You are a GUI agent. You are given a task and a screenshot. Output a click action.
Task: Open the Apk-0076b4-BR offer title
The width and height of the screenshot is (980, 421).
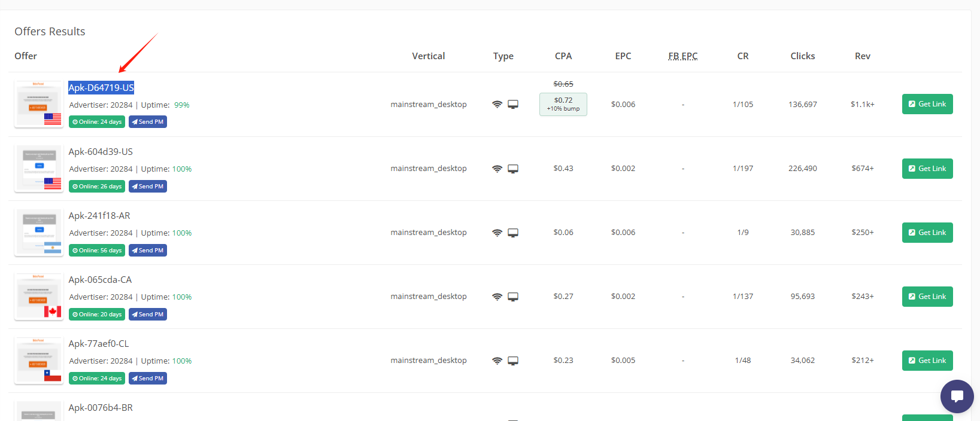point(101,408)
